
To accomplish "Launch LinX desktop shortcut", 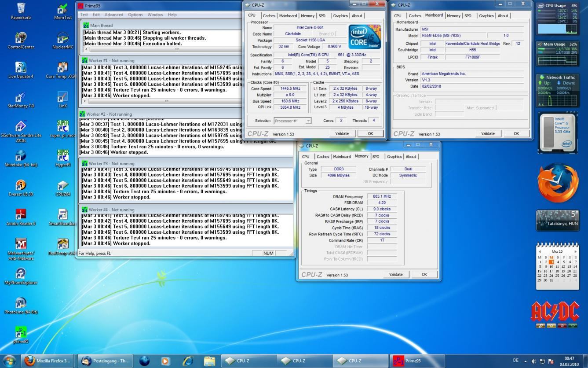I will [62, 99].
